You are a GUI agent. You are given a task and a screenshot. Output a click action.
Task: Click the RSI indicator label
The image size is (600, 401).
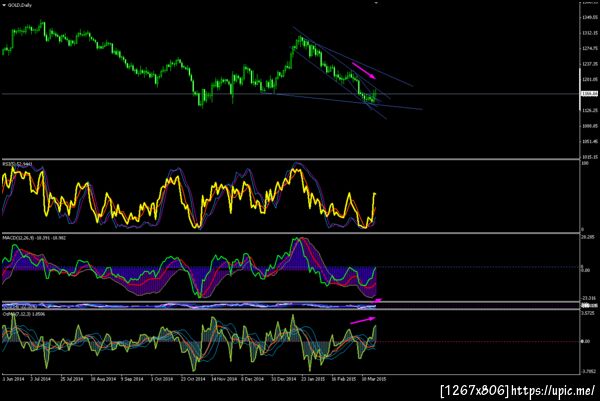[x=18, y=164]
